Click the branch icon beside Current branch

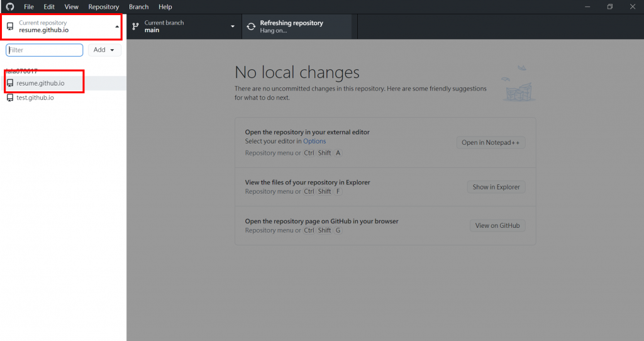click(x=136, y=26)
